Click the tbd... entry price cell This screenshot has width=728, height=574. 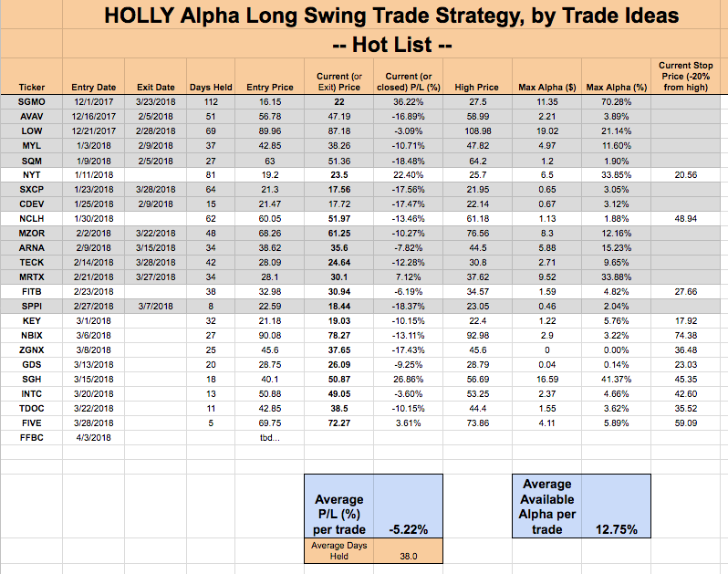pos(269,437)
